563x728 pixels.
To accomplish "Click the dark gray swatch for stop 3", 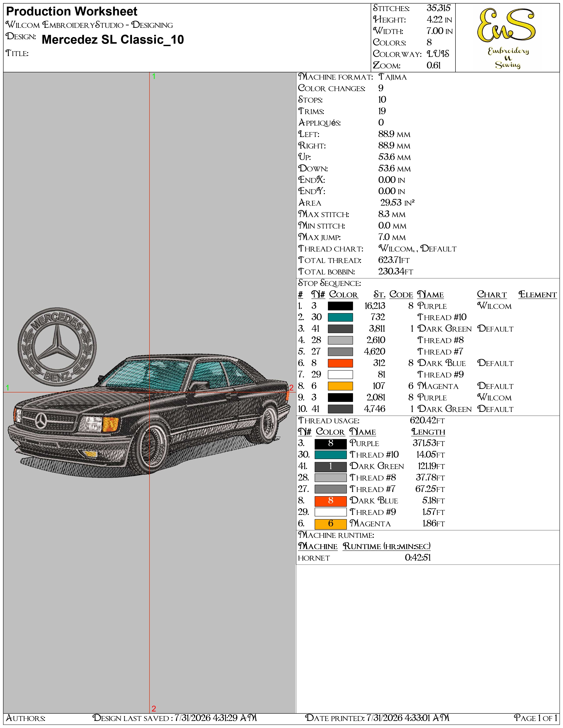I will click(340, 329).
